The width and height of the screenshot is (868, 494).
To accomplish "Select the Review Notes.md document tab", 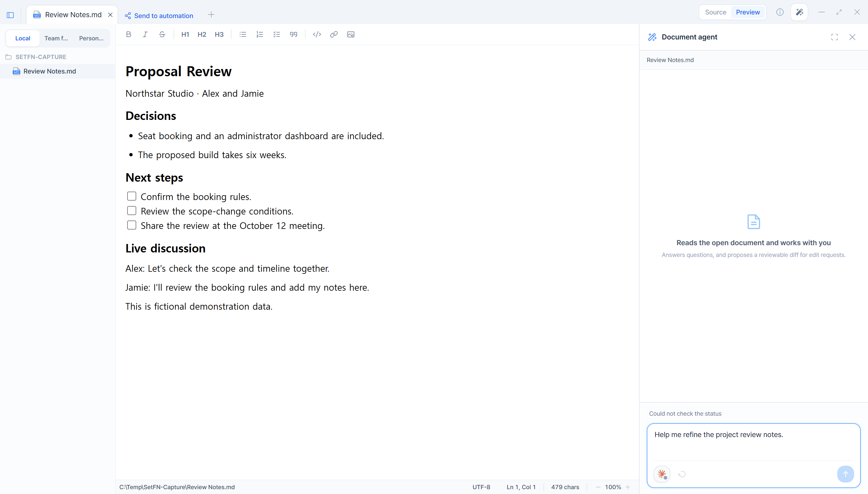I will (72, 14).
